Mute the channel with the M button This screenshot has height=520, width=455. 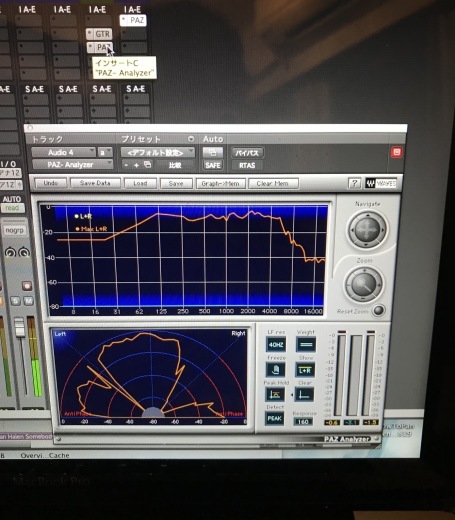(x=29, y=301)
